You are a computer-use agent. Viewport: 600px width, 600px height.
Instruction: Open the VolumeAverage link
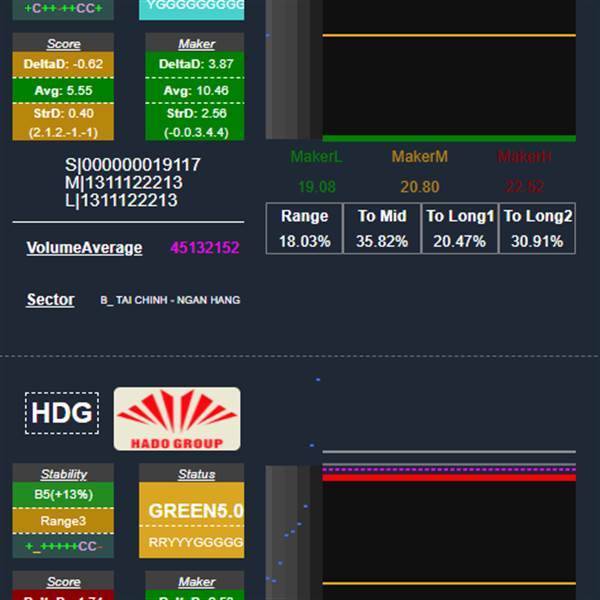point(84,248)
